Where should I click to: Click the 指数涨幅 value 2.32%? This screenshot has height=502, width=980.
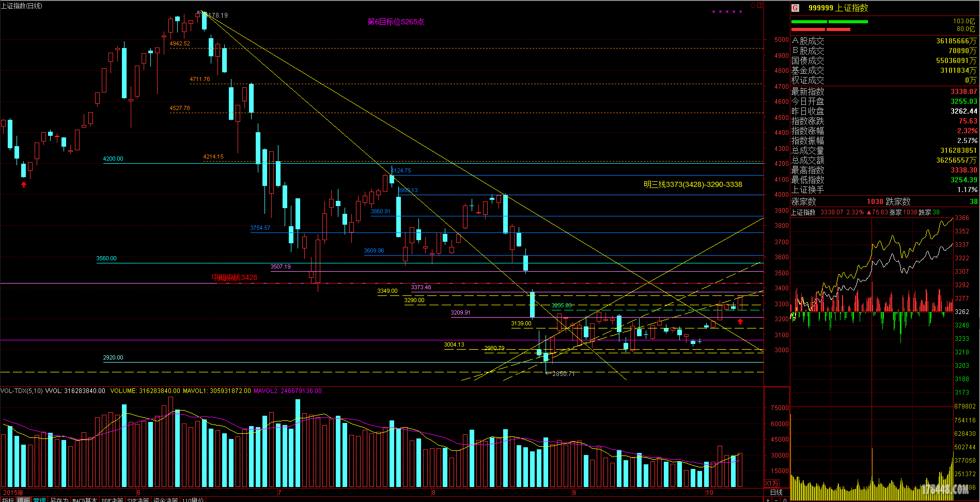coord(967,131)
